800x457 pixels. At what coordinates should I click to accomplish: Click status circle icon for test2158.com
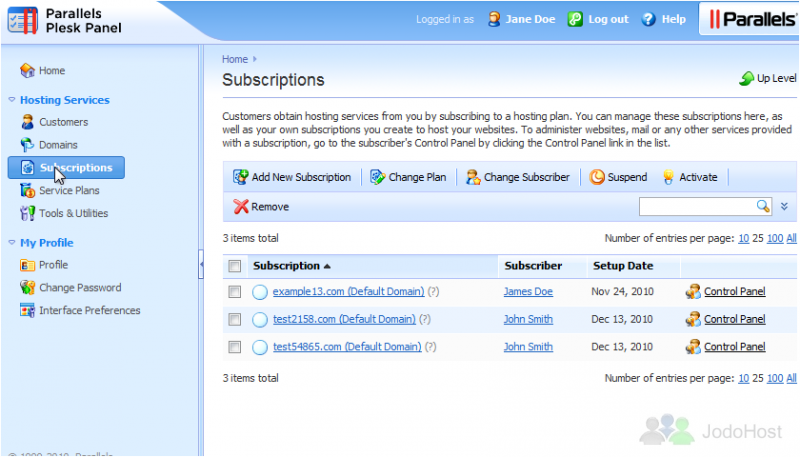tap(260, 320)
